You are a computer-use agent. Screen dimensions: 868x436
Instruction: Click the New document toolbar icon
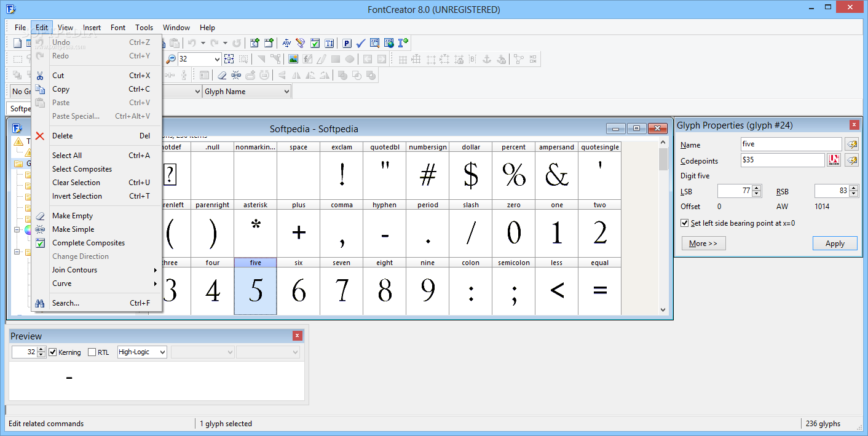click(x=17, y=43)
